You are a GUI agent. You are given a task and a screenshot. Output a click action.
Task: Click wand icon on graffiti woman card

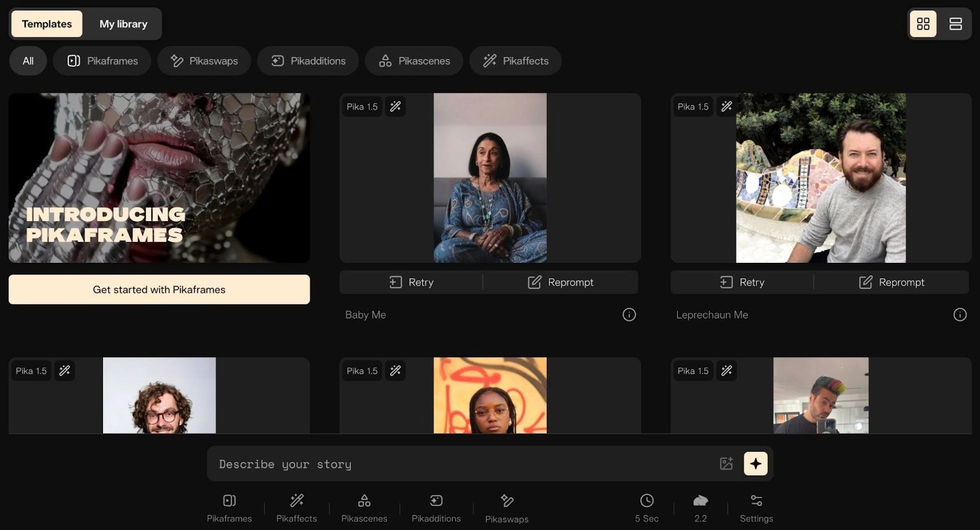[x=396, y=371]
